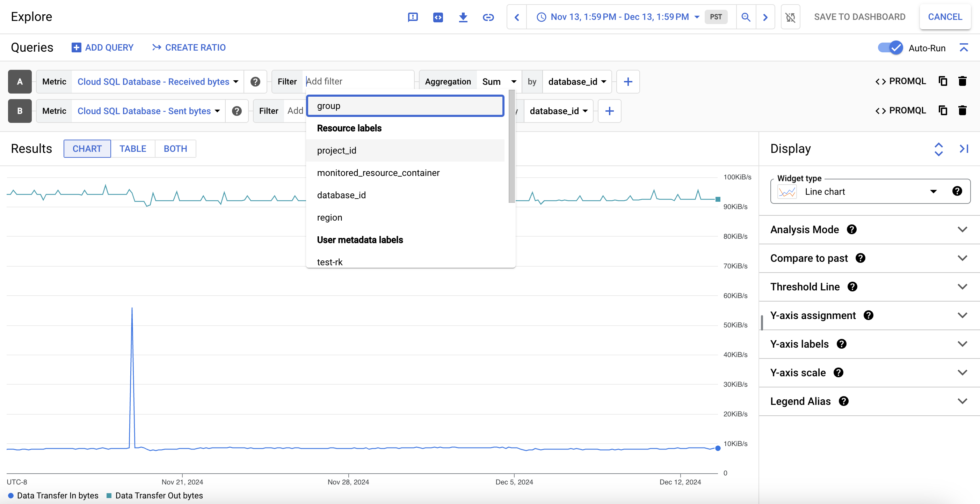Click the share/link icon in toolbar
This screenshot has width=980, height=504.
coord(488,16)
